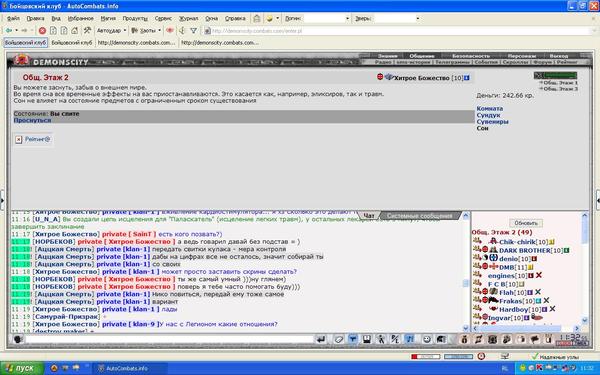This screenshot has height=375, width=600.
Task: Expand the Зверь combo box
Action: (417, 18)
